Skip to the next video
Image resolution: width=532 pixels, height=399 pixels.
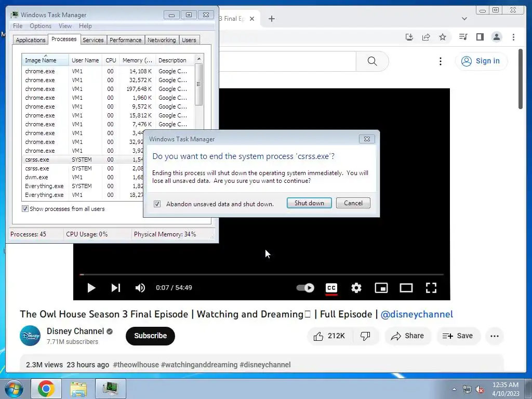coord(116,288)
